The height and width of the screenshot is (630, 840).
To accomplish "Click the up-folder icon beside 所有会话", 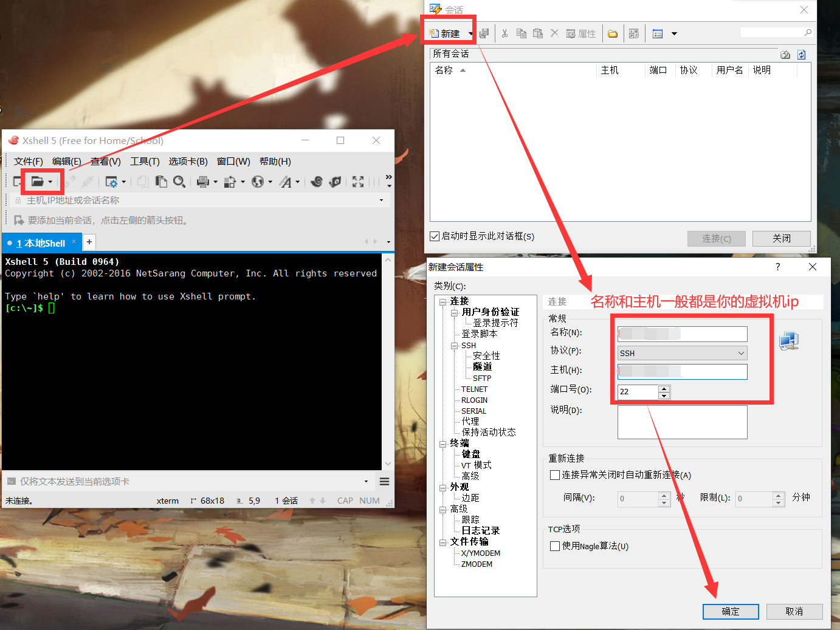I will tap(785, 55).
